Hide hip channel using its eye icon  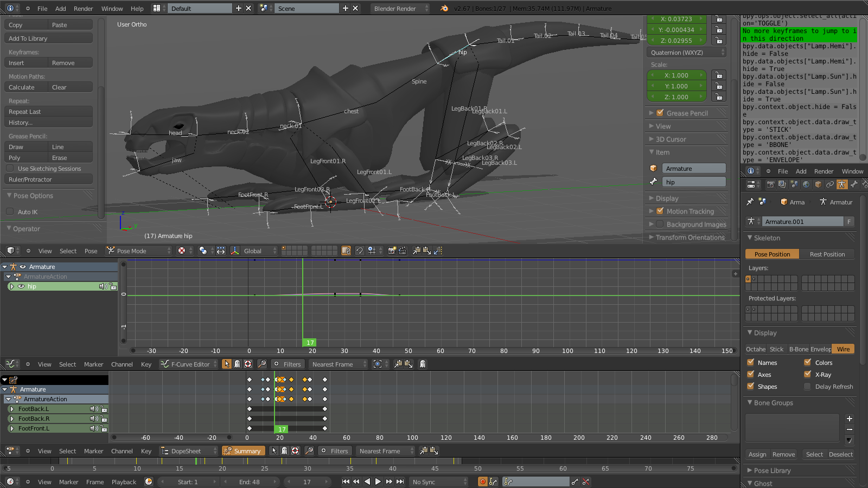(x=21, y=286)
